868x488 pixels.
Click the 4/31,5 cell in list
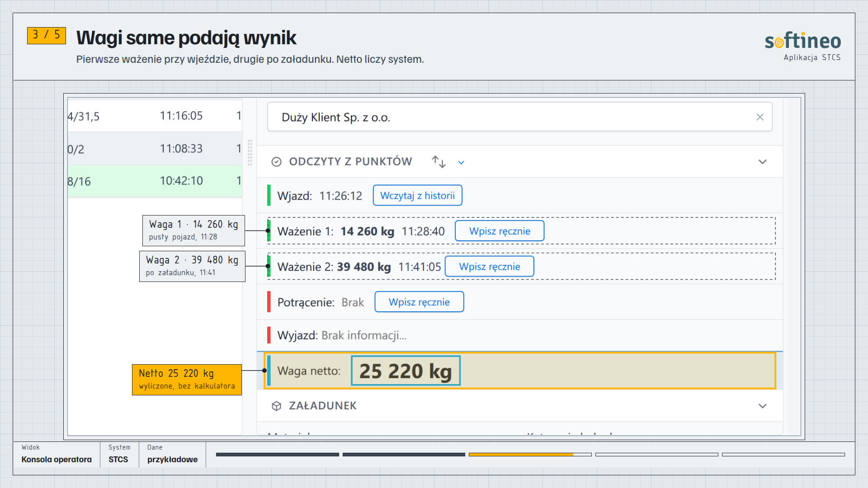point(84,117)
